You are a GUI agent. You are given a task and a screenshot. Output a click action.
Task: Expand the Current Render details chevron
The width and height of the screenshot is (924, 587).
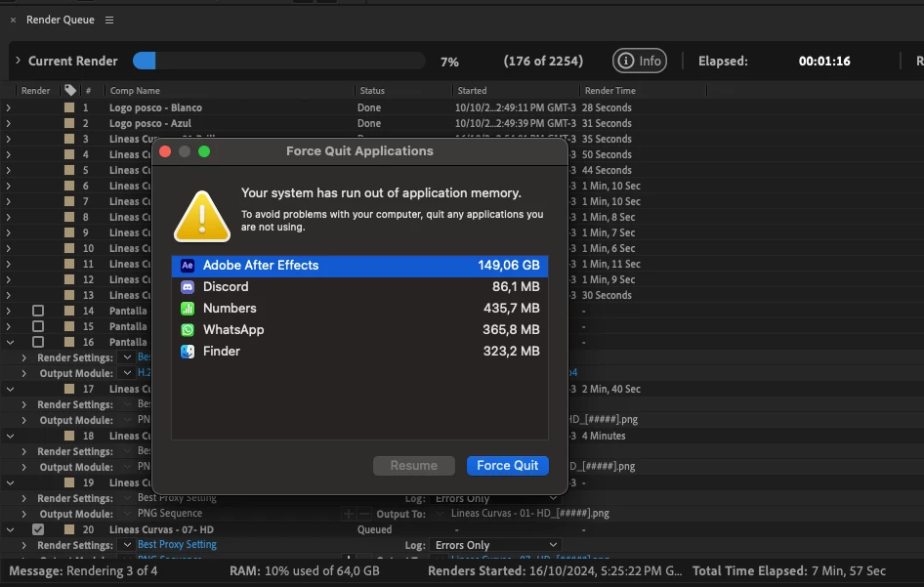(18, 61)
